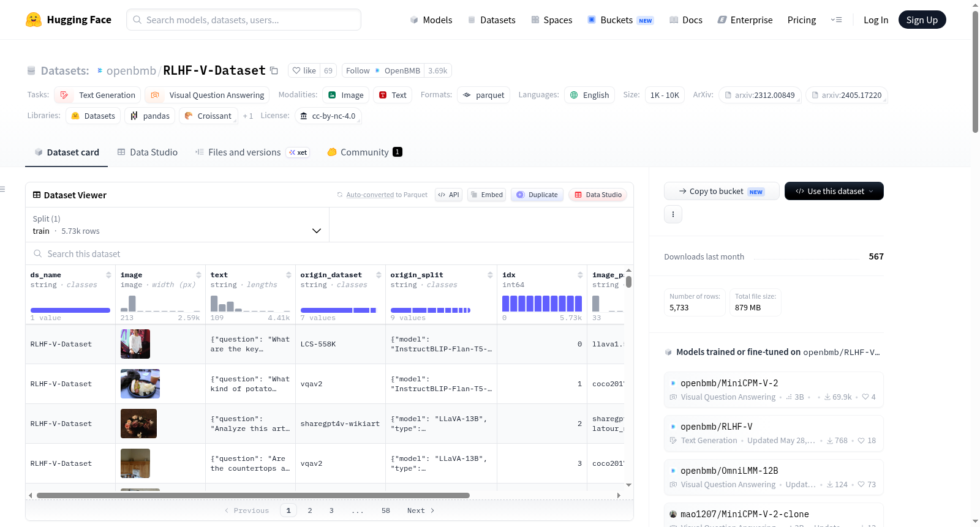
Task: Open Models in the top navigation
Action: coord(431,20)
